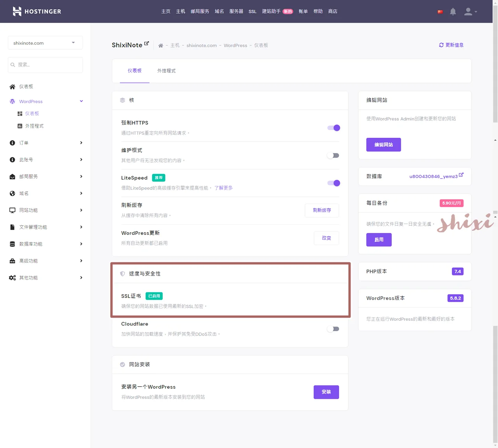Click the 刷新缓存 button
Viewport: 498px width, 448px height.
322,210
